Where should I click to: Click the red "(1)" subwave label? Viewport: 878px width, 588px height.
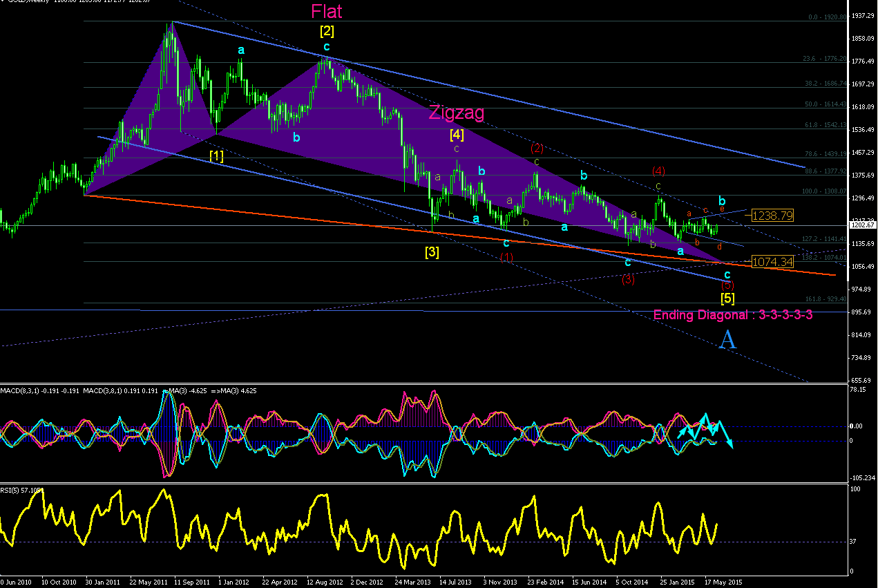(x=506, y=257)
